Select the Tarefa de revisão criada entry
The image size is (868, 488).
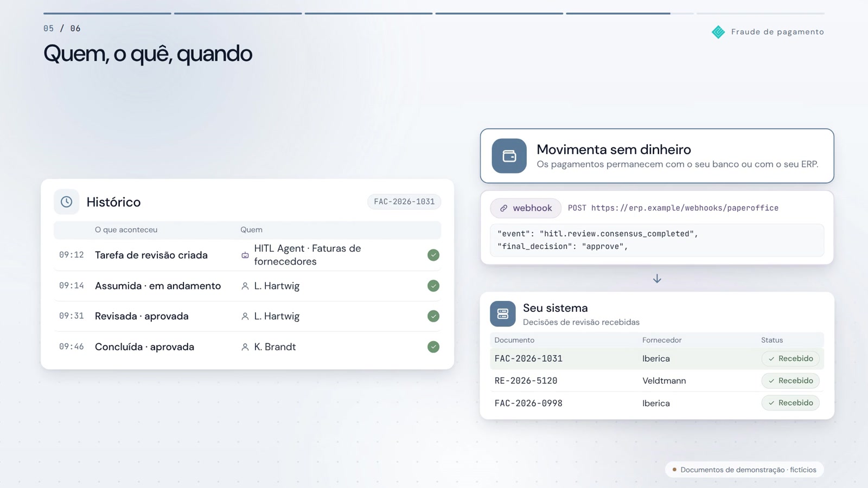pyautogui.click(x=247, y=255)
